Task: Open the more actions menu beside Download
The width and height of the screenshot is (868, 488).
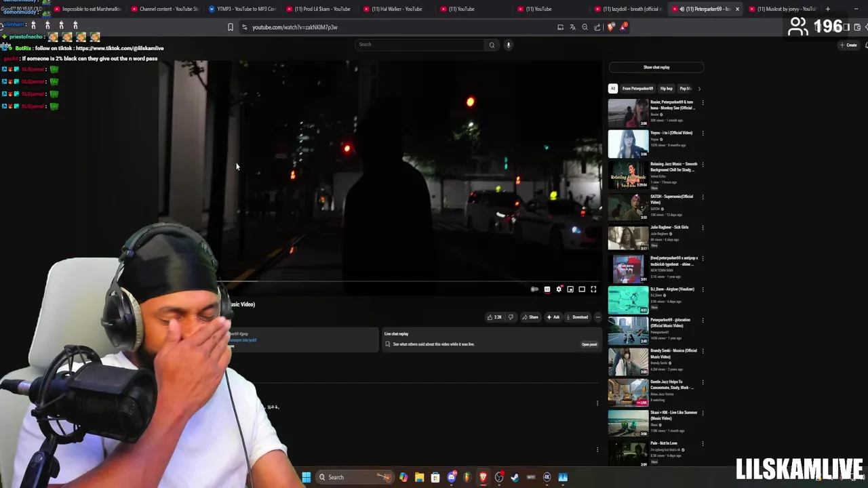Action: click(x=597, y=317)
